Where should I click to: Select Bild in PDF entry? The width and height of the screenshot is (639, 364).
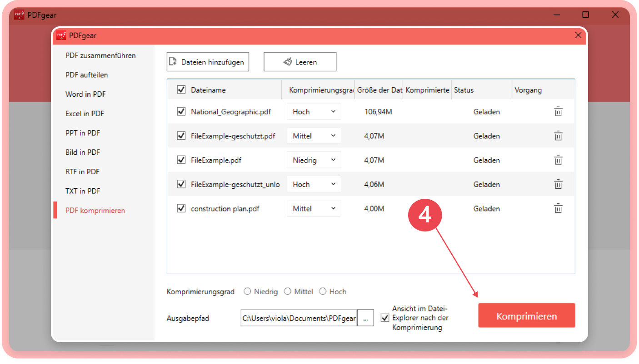(x=83, y=152)
